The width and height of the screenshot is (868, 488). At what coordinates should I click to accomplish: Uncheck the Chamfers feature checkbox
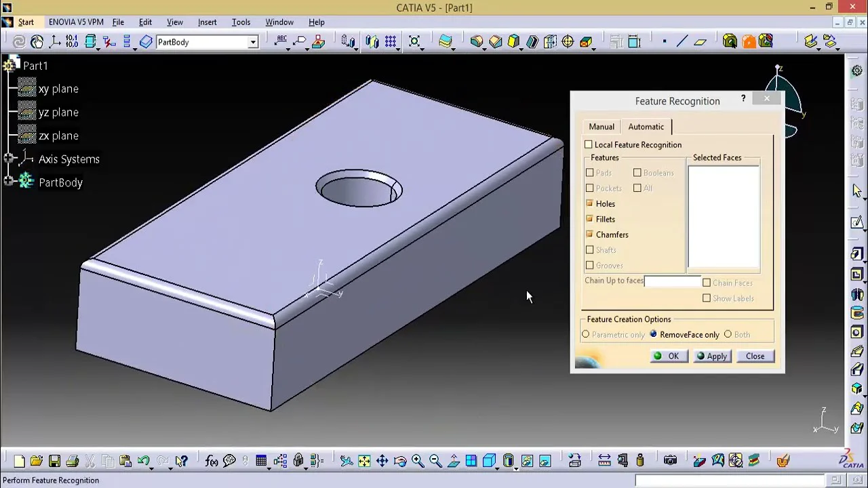pyautogui.click(x=589, y=235)
